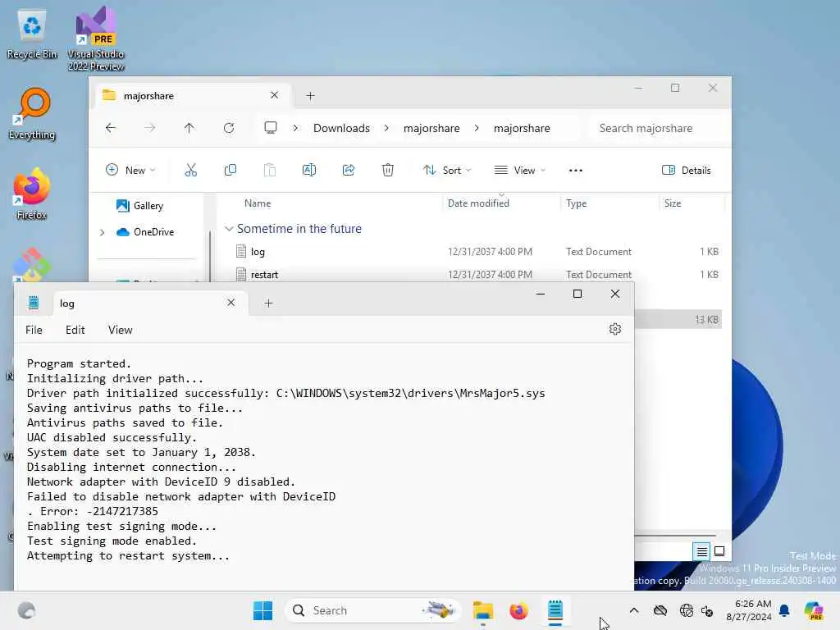Expand OneDrive in navigation pane
This screenshot has height=630, width=840.
[102, 232]
